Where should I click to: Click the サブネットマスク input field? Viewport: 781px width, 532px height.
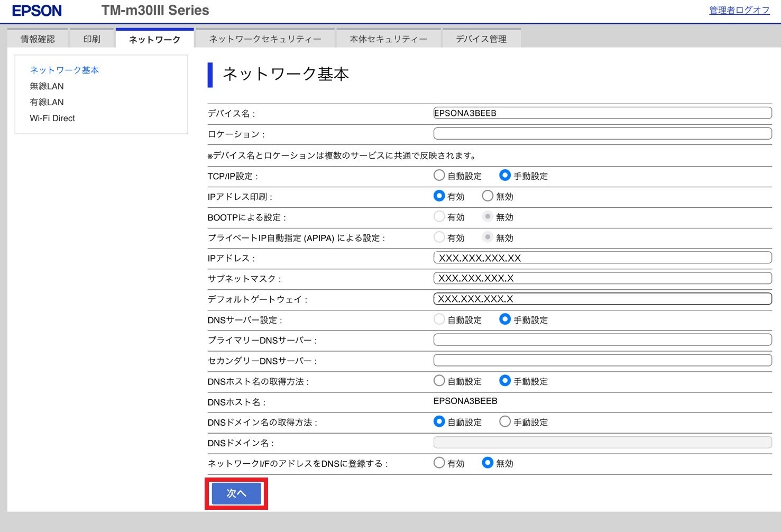(x=602, y=278)
